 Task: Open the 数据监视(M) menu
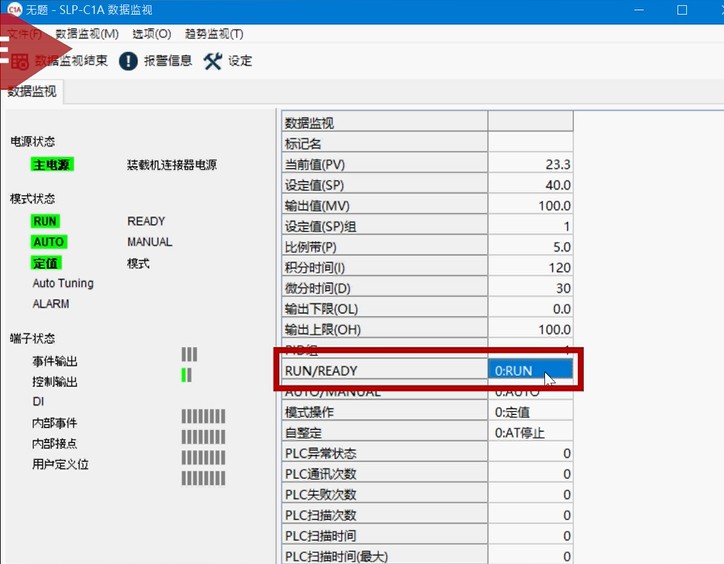[87, 34]
